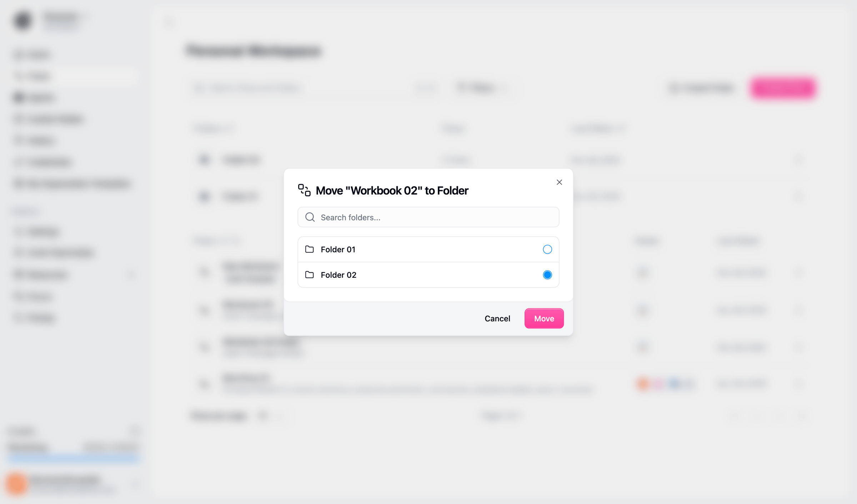Click the magnifier icon in folder search
The height and width of the screenshot is (504, 857).
click(310, 217)
